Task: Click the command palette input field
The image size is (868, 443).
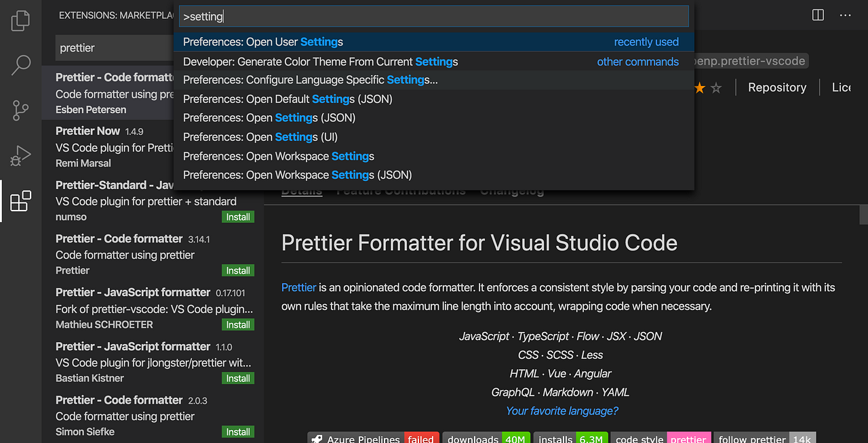Action: point(434,16)
